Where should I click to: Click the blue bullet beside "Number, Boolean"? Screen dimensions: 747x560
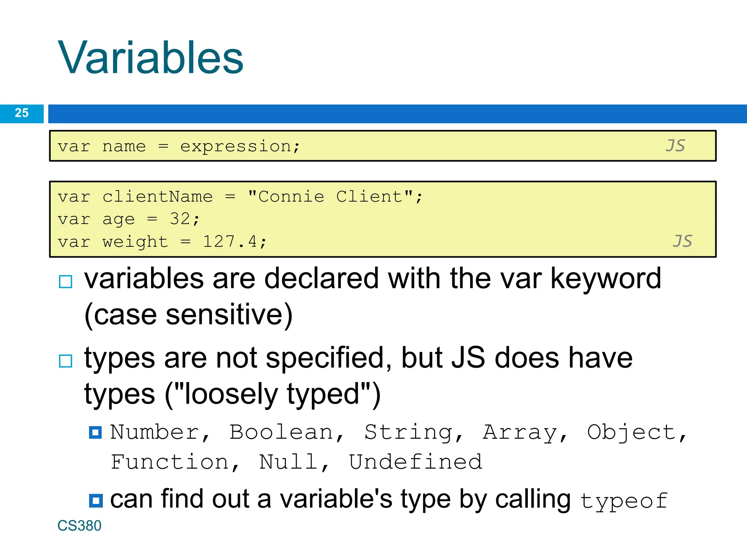96,432
